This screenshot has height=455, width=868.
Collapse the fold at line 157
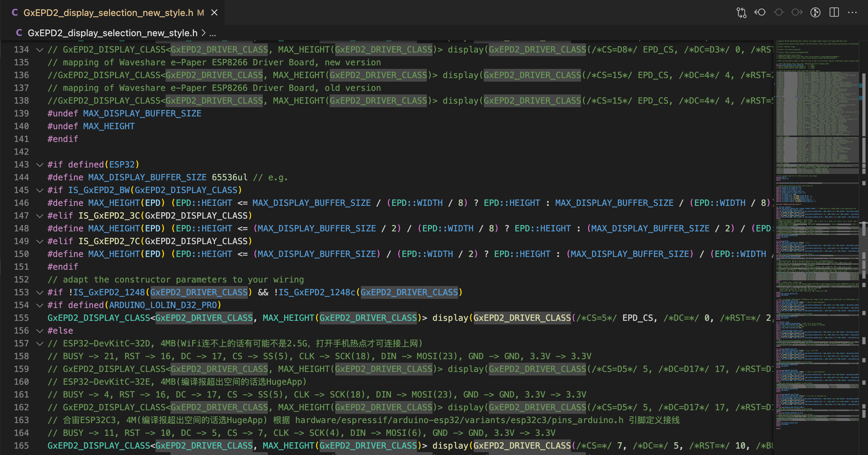point(40,344)
